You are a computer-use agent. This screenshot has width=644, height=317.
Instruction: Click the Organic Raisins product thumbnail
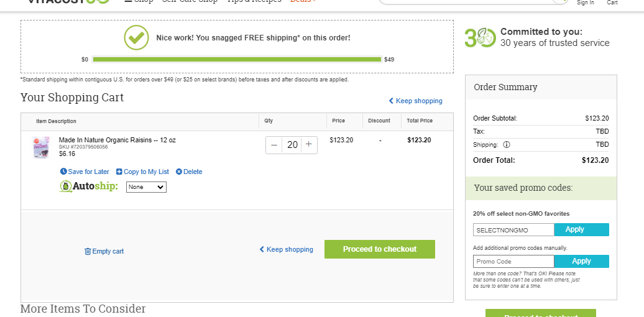40,147
